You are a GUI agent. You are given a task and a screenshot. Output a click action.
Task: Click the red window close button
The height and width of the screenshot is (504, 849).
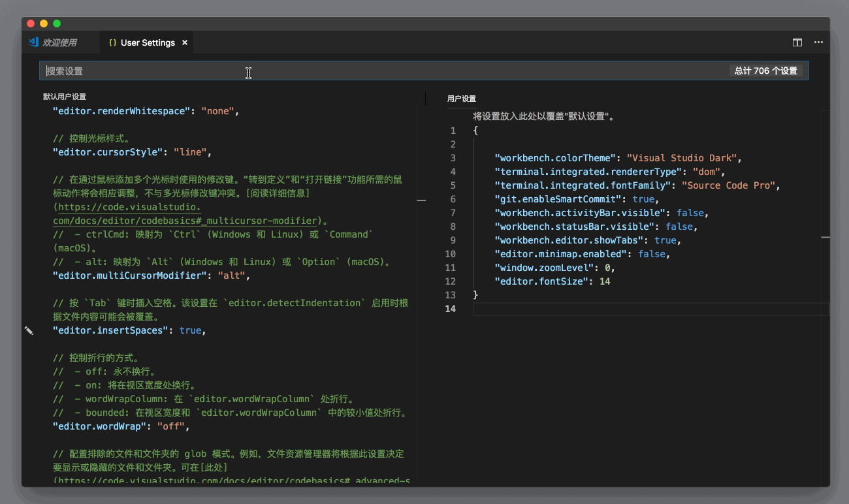click(x=30, y=24)
